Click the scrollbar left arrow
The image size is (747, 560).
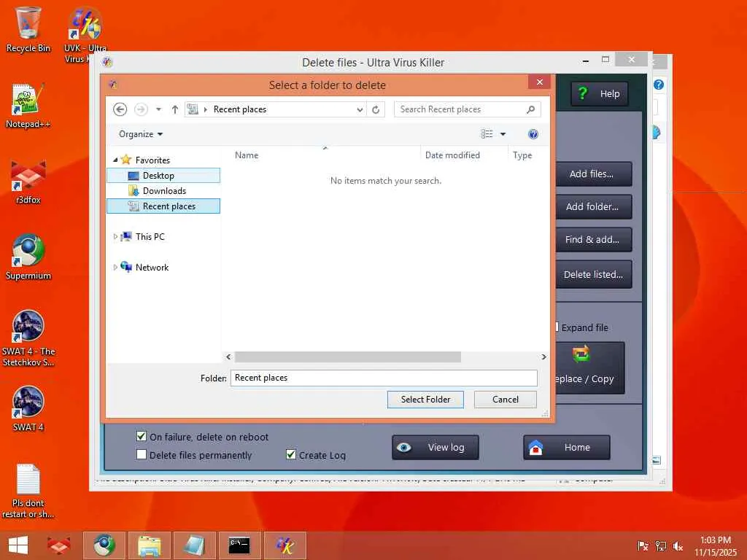click(228, 357)
